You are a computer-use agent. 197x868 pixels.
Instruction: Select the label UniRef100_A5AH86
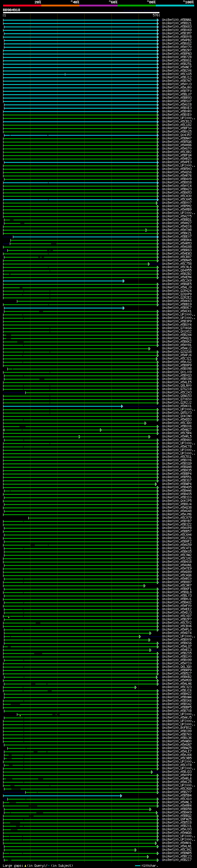tap(177, 145)
